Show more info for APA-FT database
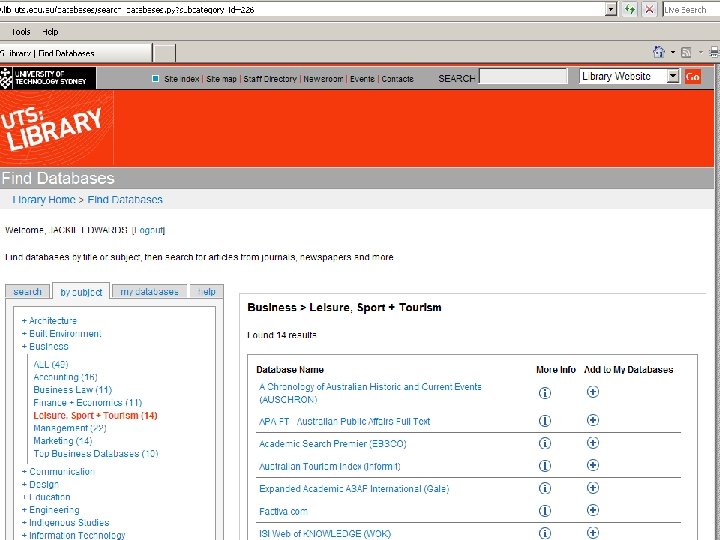The width and height of the screenshot is (720, 540). click(x=545, y=421)
